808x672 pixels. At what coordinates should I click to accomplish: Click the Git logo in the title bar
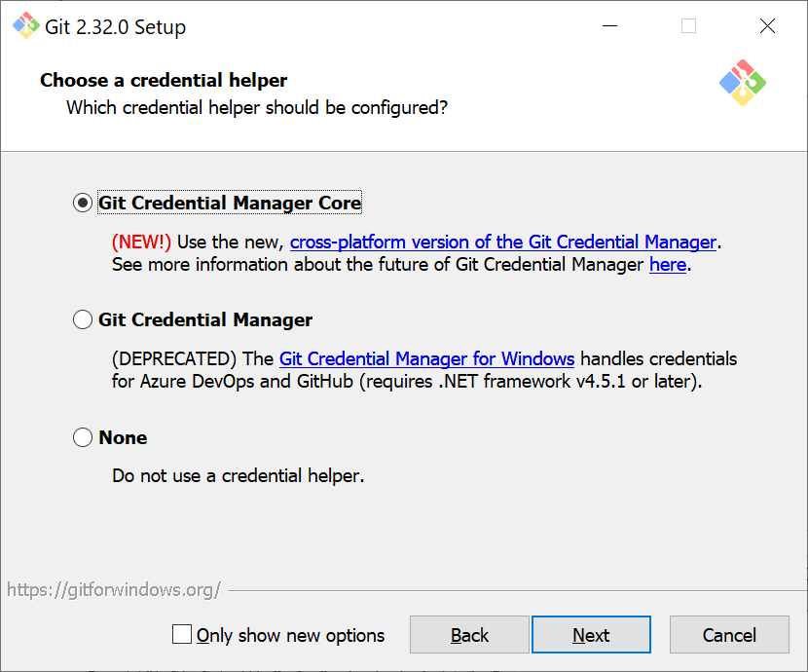24,26
